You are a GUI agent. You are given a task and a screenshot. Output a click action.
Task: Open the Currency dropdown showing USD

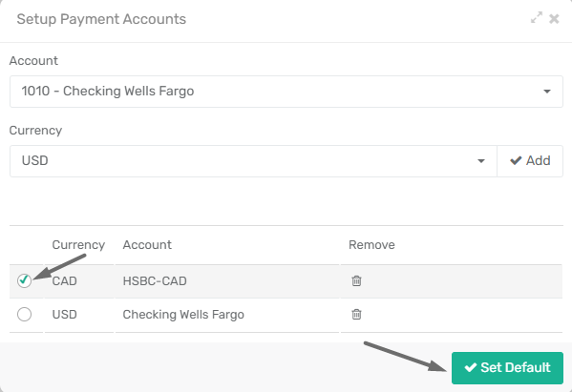(253, 161)
